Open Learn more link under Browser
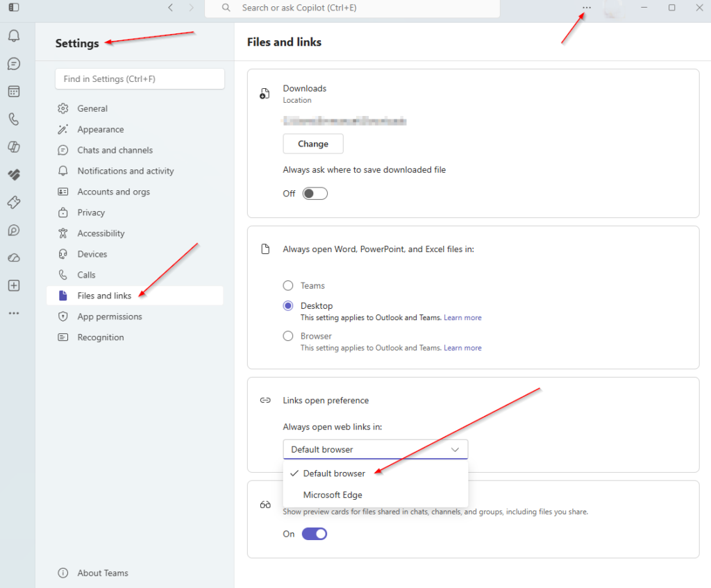Screen dimensions: 711x588 [462, 348]
